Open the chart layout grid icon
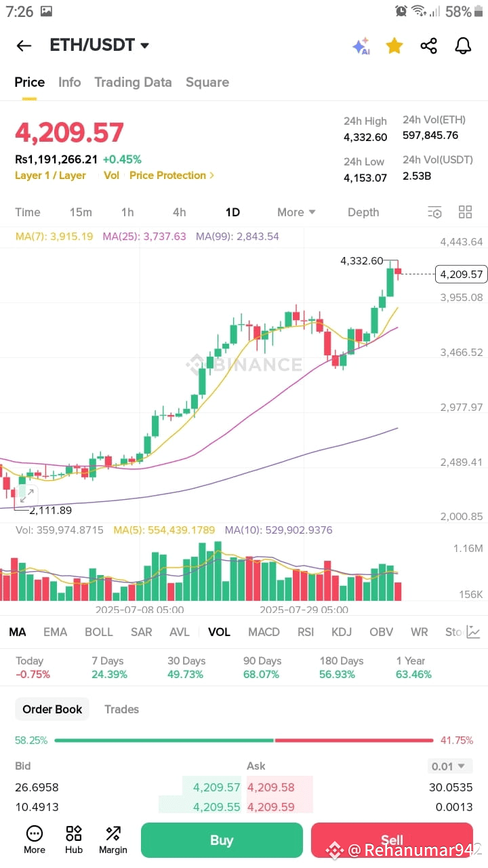 click(x=465, y=212)
